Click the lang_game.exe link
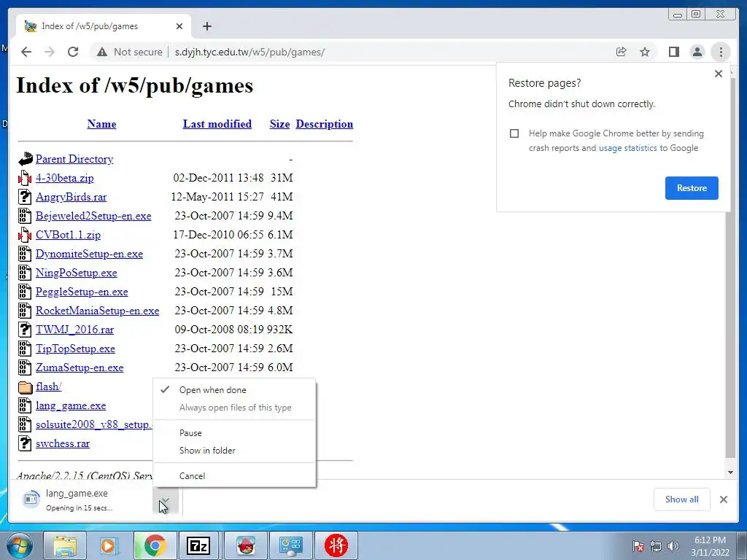747x560 pixels. pyautogui.click(x=71, y=405)
